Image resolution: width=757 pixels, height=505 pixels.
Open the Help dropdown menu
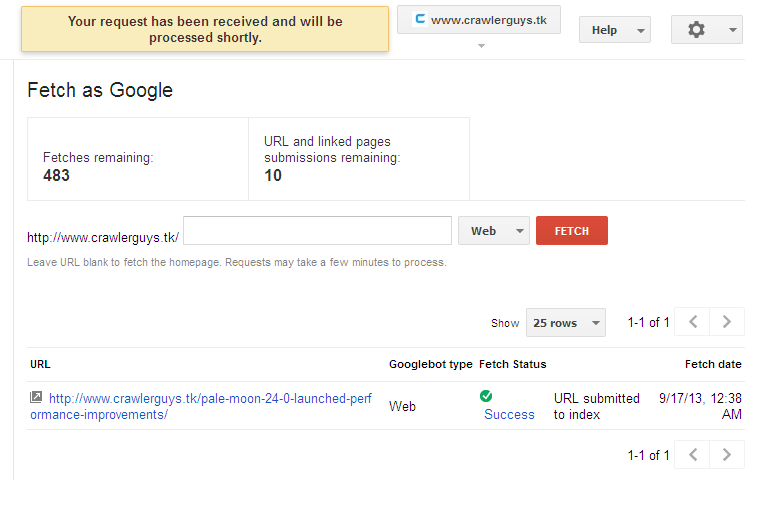pos(615,30)
